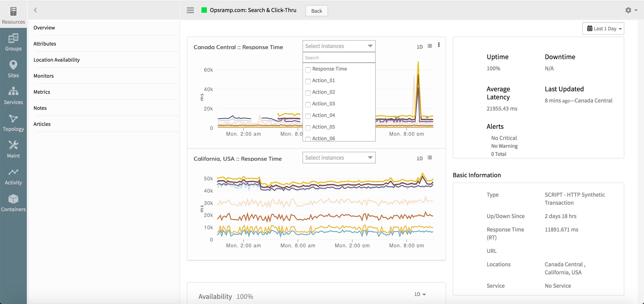Open Select instances for California, USA chart
This screenshot has height=304, width=644.
tap(339, 158)
